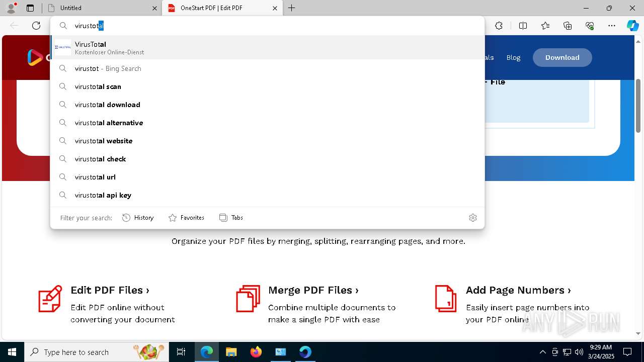Choose the 'virustotal scan' suggestion

tap(267, 86)
